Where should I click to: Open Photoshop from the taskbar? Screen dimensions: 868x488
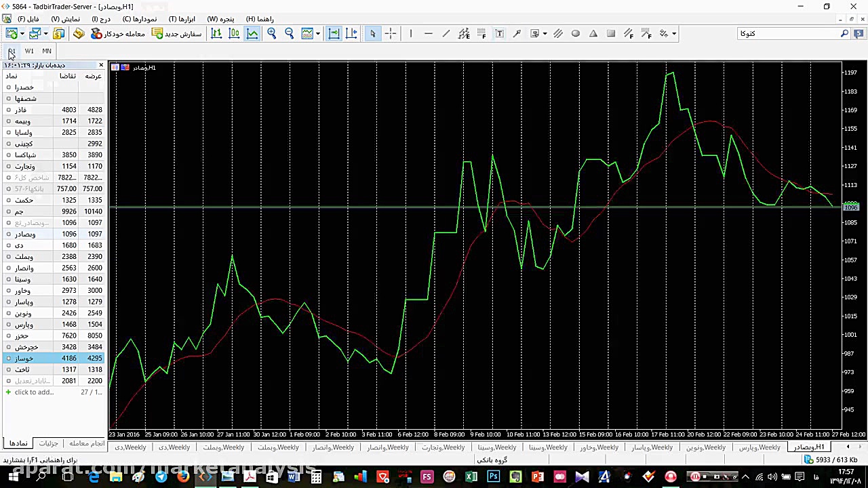coord(494,477)
